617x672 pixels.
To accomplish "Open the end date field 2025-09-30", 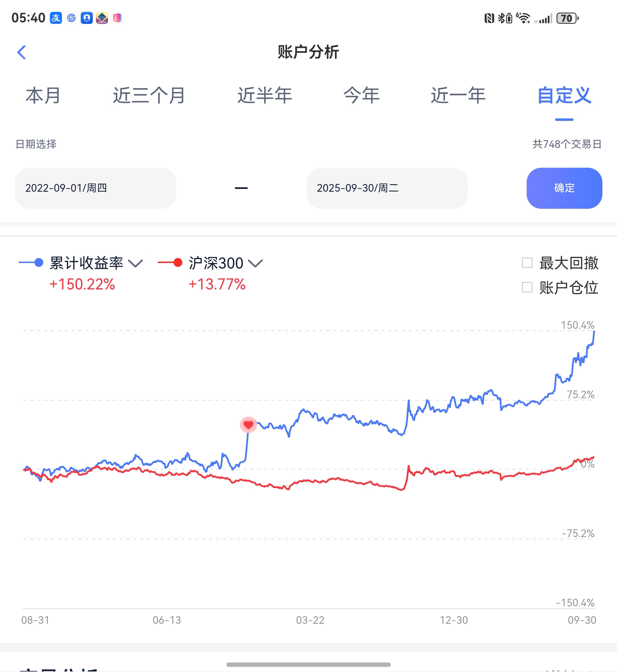I will tap(387, 188).
